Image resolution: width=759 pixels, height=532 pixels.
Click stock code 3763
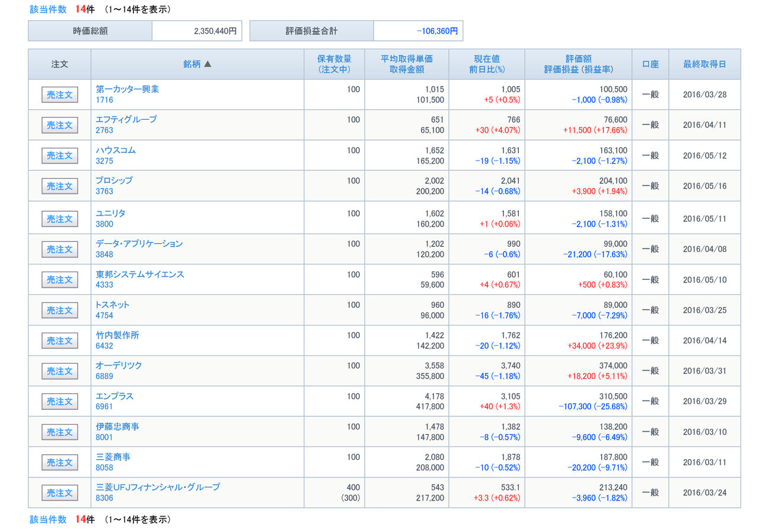[104, 192]
